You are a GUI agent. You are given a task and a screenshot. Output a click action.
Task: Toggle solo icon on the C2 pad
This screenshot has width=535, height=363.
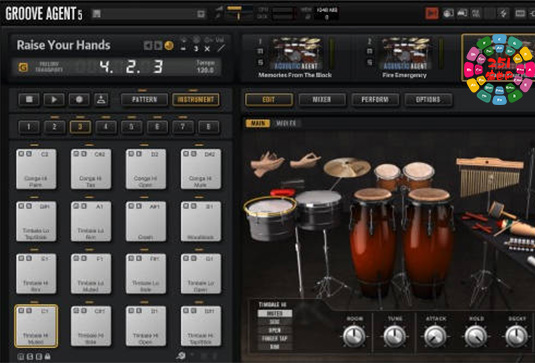click(x=29, y=154)
